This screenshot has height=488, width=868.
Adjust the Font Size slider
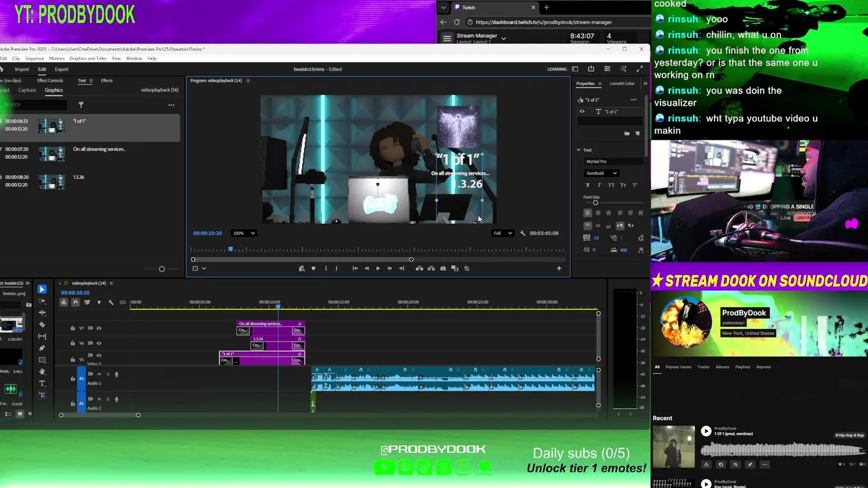pos(595,203)
